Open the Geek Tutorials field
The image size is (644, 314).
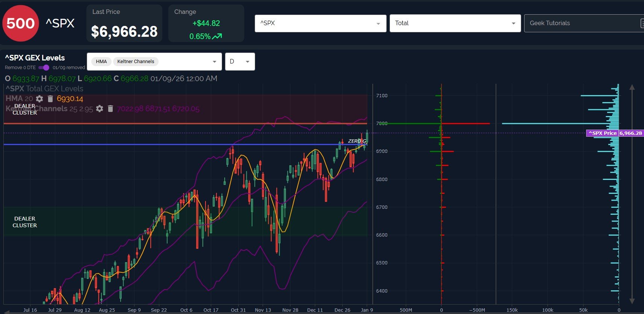(584, 23)
